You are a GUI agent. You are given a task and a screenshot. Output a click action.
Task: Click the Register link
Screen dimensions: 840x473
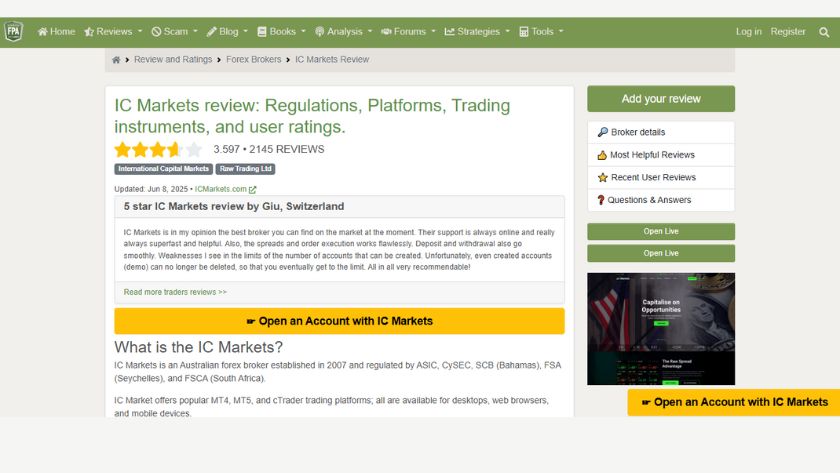(788, 32)
